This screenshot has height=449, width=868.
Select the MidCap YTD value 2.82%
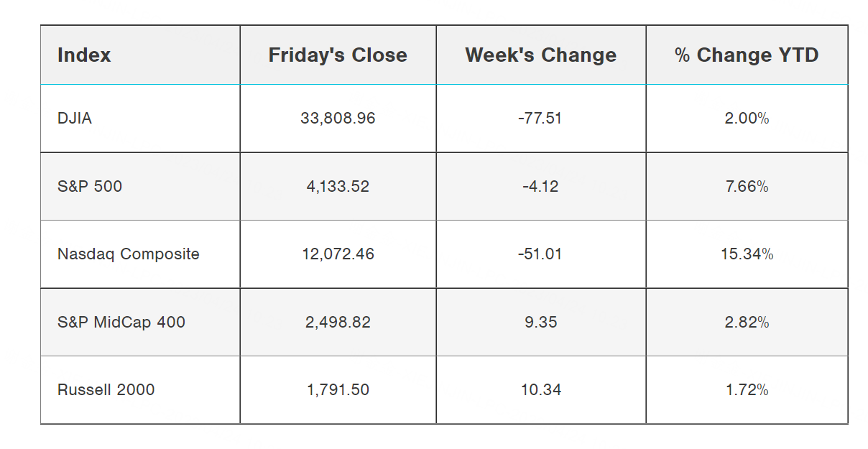pyautogui.click(x=747, y=323)
